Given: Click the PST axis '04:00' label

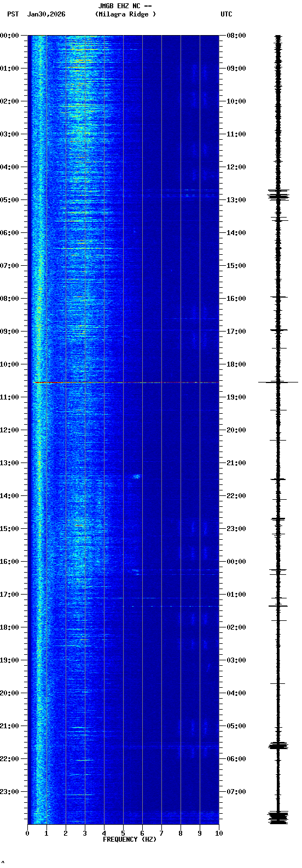Looking at the screenshot, I should pyautogui.click(x=9, y=167).
